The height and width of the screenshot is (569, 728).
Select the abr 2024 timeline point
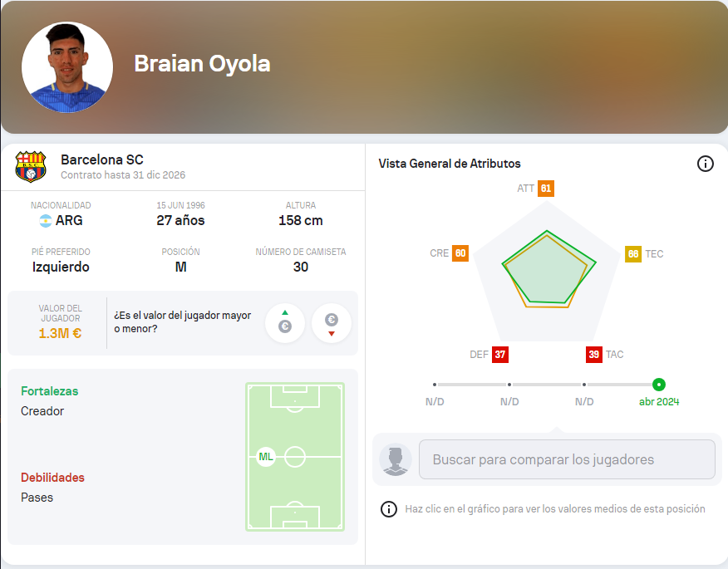pyautogui.click(x=659, y=385)
